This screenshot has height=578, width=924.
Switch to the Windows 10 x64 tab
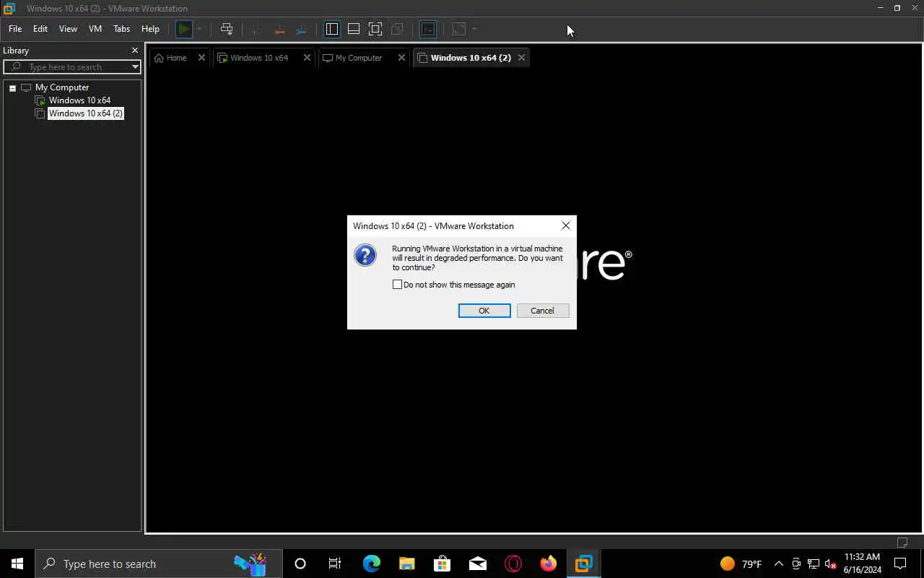(x=258, y=58)
